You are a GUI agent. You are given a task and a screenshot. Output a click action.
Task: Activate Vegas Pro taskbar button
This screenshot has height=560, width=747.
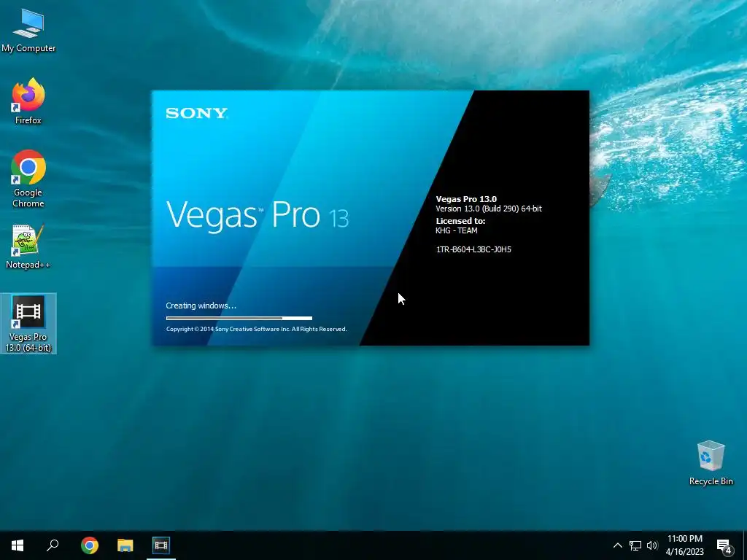tap(161, 545)
